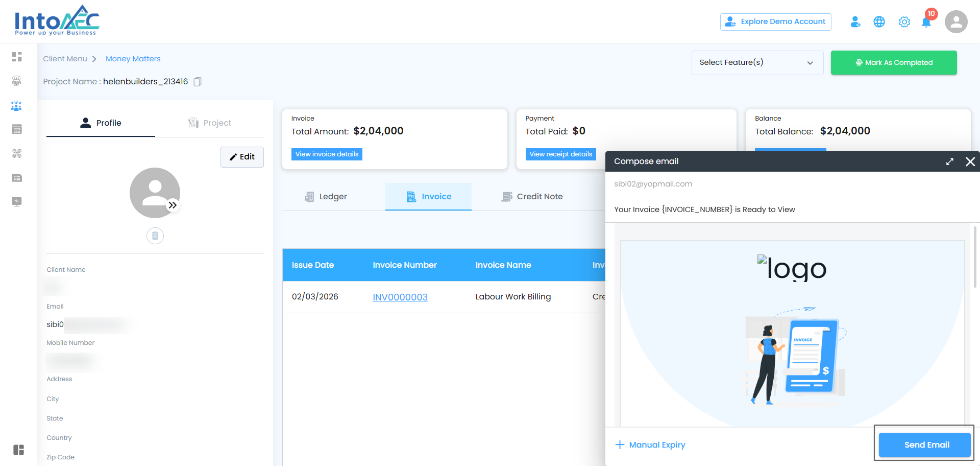Click the Compose email body scrollbar

pyautogui.click(x=975, y=257)
